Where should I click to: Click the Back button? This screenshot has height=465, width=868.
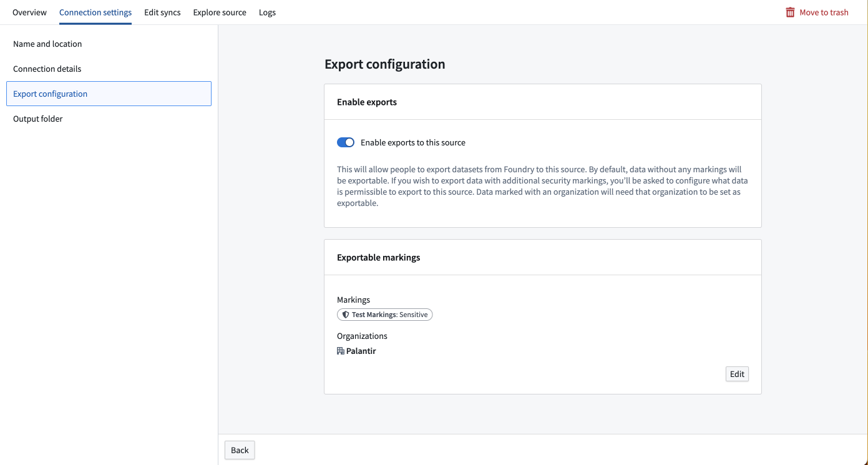[240, 450]
